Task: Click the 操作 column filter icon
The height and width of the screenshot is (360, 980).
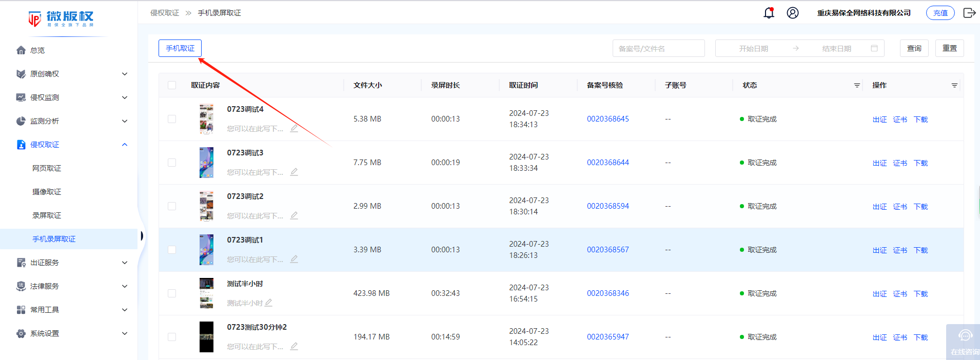Action: tap(954, 86)
